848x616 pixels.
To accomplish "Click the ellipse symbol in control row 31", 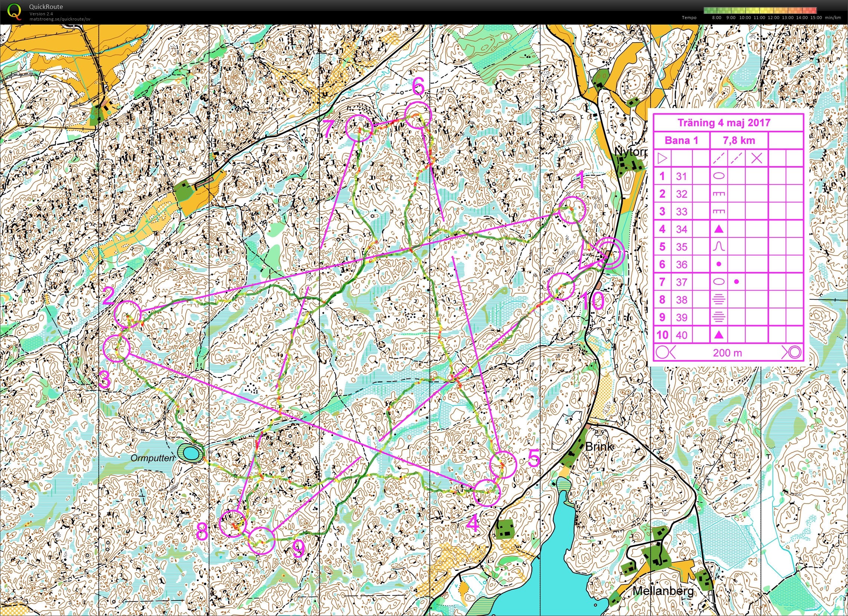I will [x=719, y=176].
